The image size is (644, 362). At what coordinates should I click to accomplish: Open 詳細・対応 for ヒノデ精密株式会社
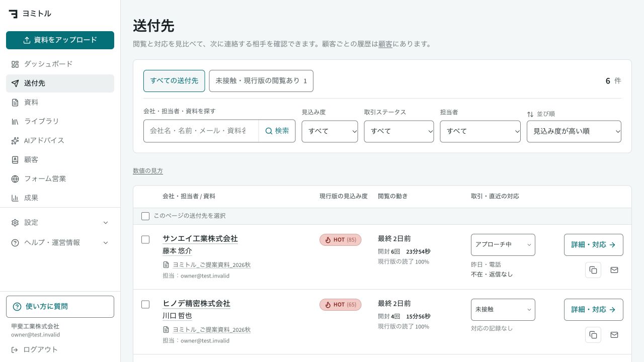(594, 310)
